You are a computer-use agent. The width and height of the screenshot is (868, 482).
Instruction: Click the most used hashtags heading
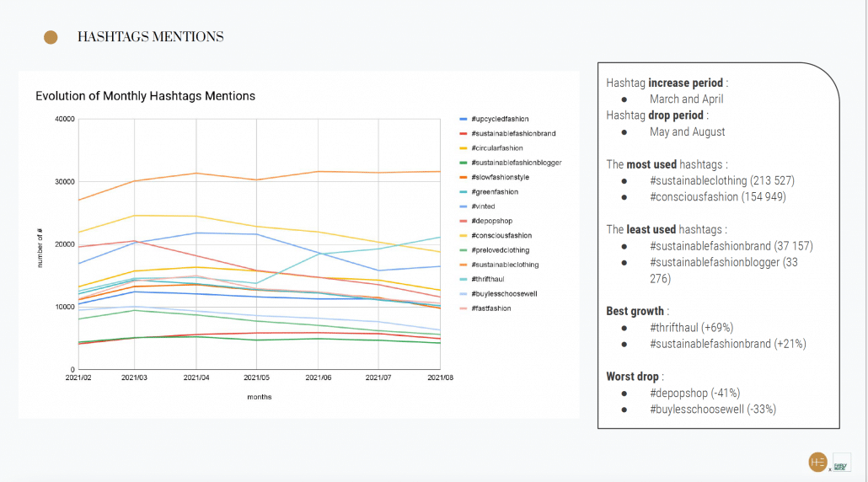[667, 164]
